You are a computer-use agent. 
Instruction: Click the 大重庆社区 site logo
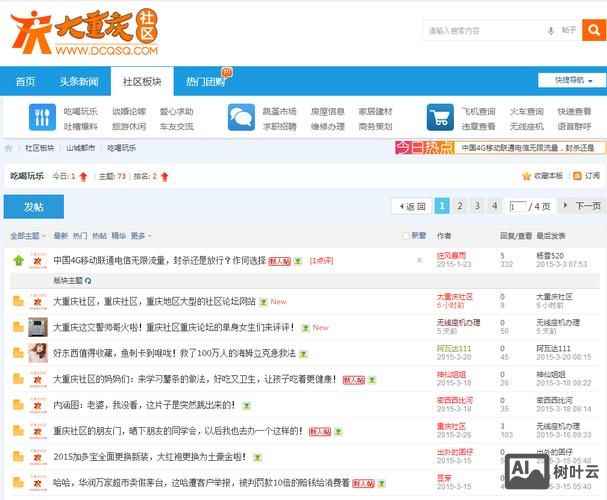click(84, 32)
